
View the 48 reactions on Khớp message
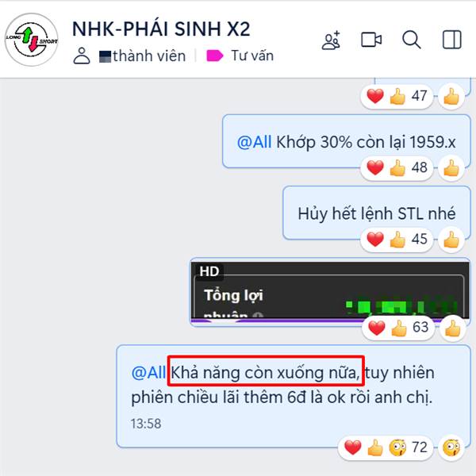click(x=397, y=167)
